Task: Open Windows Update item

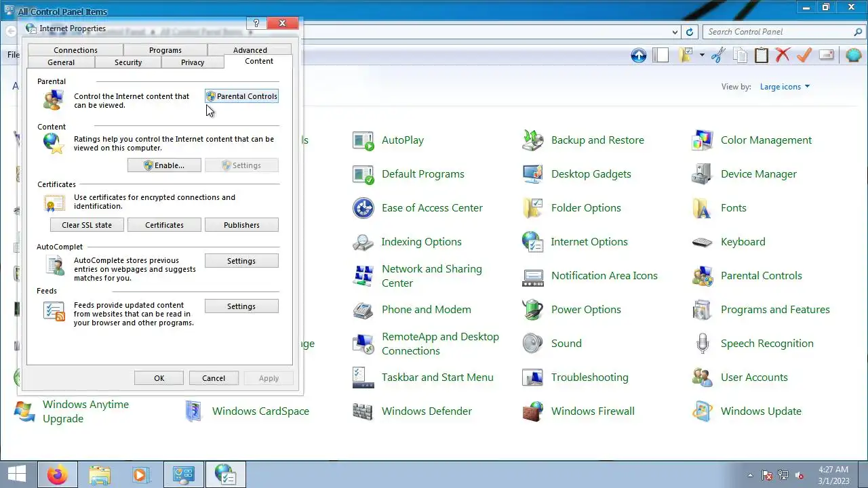Action: click(747, 411)
